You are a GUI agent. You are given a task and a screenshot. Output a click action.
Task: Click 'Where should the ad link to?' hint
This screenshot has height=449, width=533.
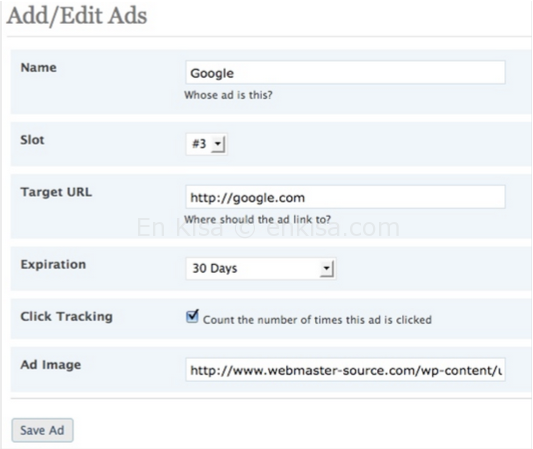click(x=258, y=219)
